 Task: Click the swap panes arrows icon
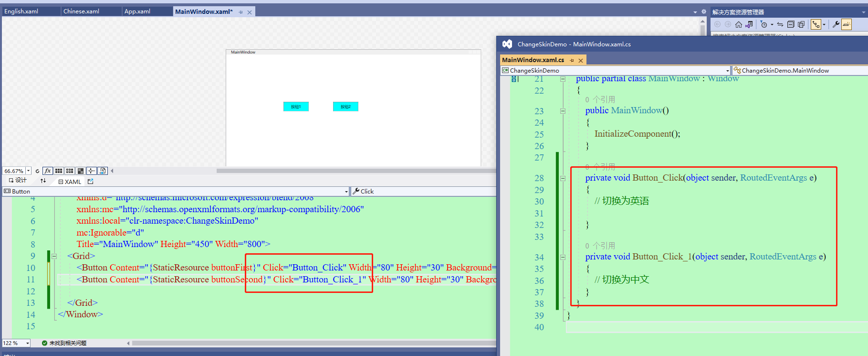click(x=43, y=181)
